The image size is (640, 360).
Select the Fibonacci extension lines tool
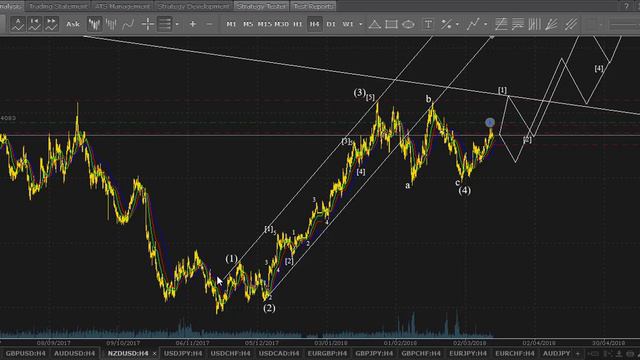click(x=518, y=24)
